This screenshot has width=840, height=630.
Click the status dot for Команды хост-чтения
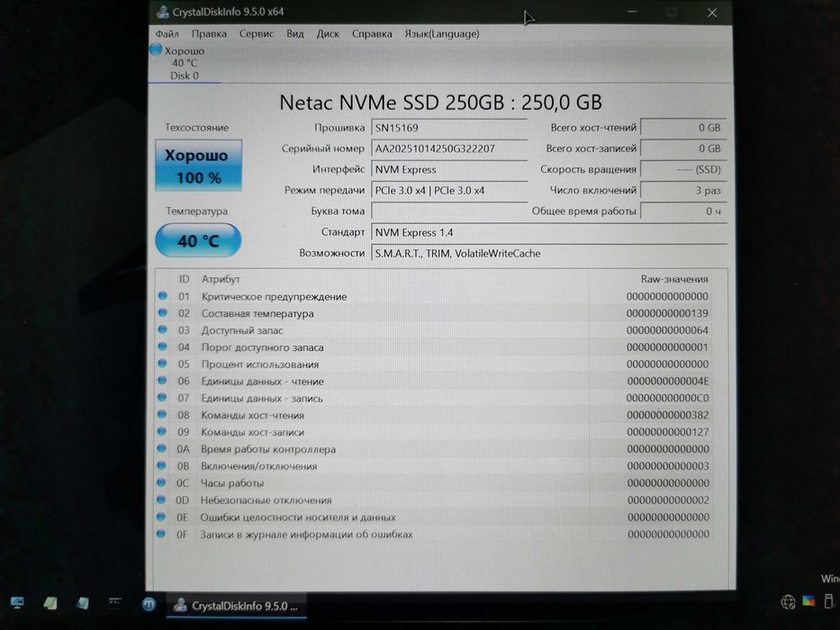pos(162,415)
